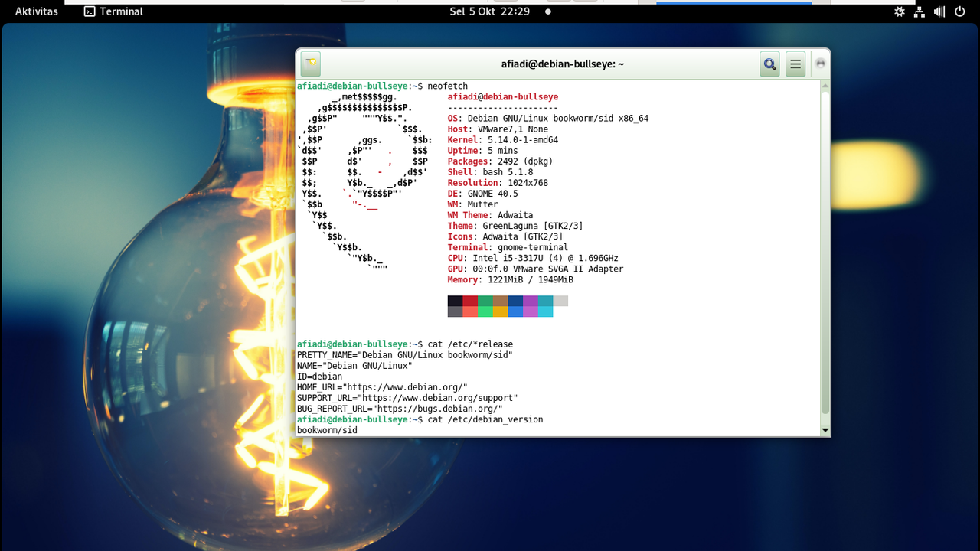Click the ID=debian output line
980x551 pixels.
click(x=319, y=377)
